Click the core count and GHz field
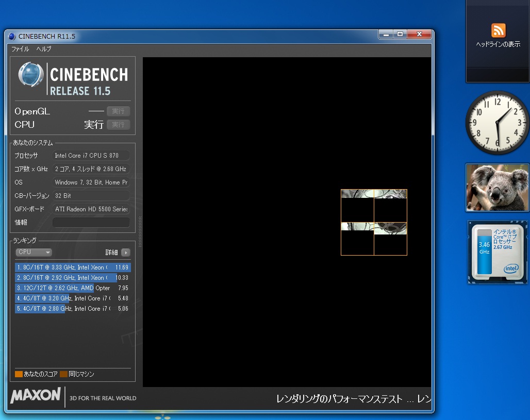530x420 pixels. coord(91,169)
